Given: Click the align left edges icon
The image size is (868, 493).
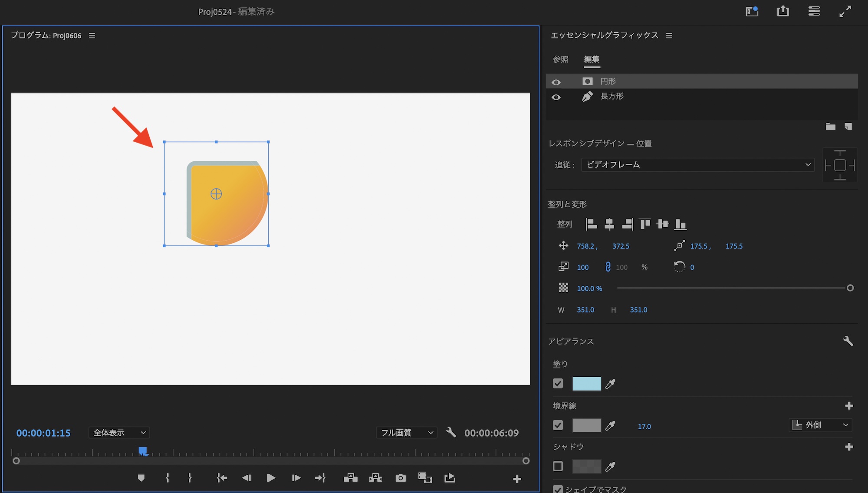Looking at the screenshot, I should [x=591, y=224].
